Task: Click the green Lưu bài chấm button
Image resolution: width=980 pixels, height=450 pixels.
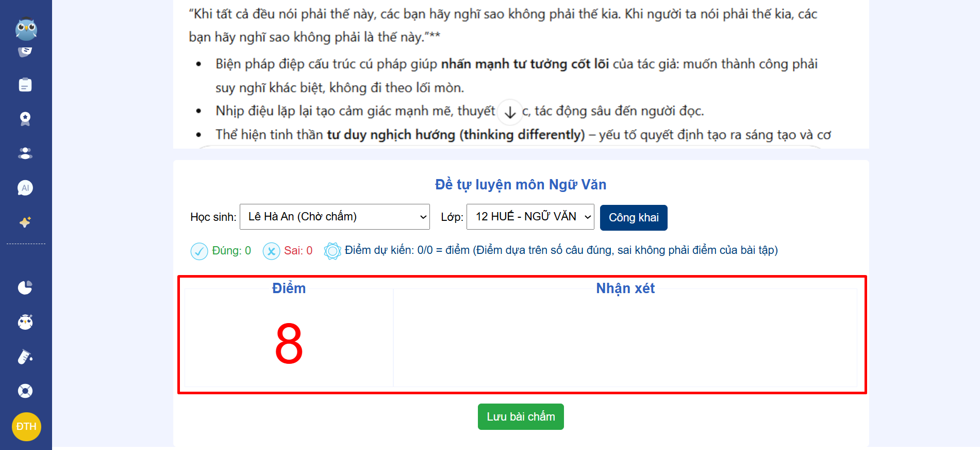Action: pos(521,416)
